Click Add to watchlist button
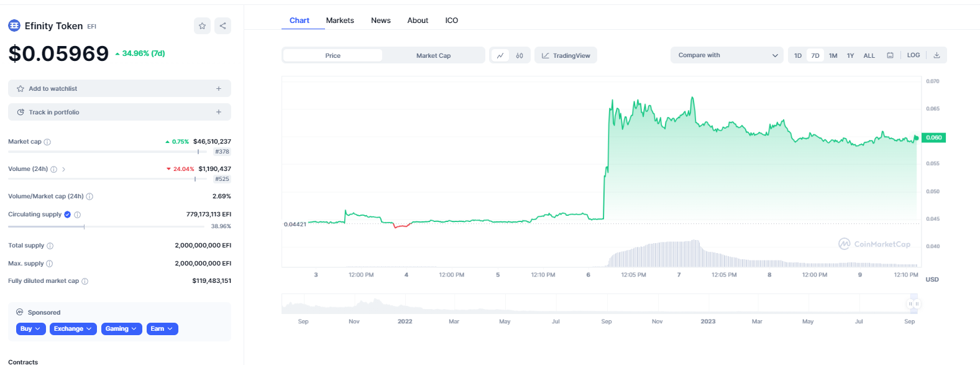The height and width of the screenshot is (365, 980). pyautogui.click(x=119, y=89)
